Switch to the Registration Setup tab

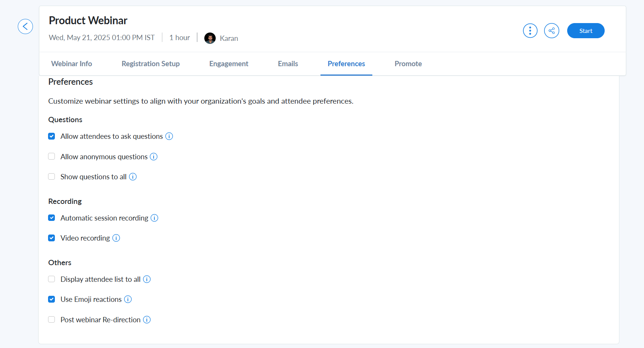point(151,64)
